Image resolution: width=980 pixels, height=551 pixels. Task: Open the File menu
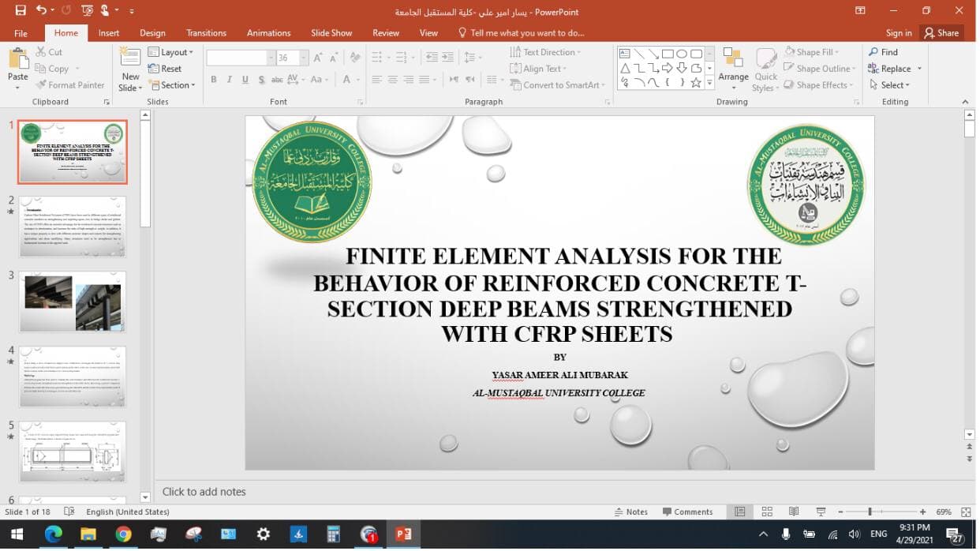(x=21, y=33)
